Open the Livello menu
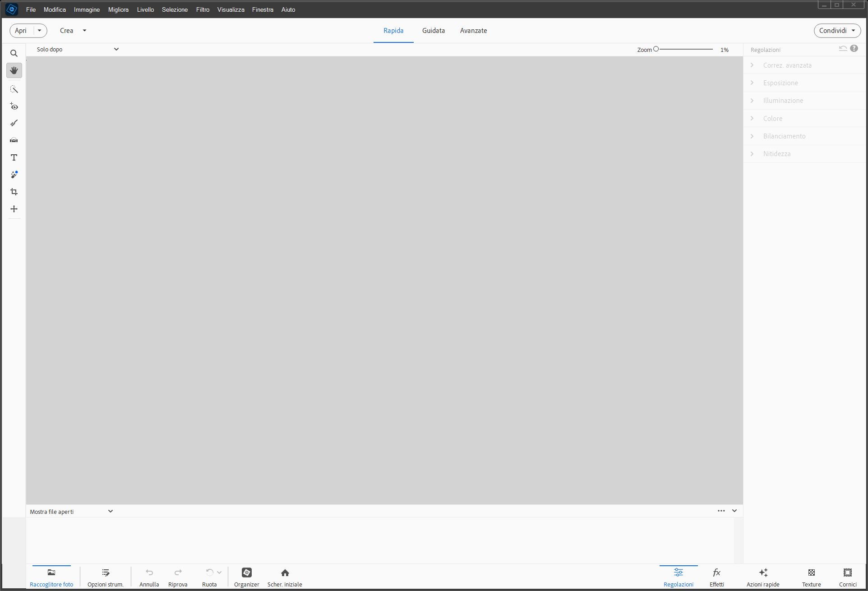This screenshot has height=591, width=868. tap(145, 9)
